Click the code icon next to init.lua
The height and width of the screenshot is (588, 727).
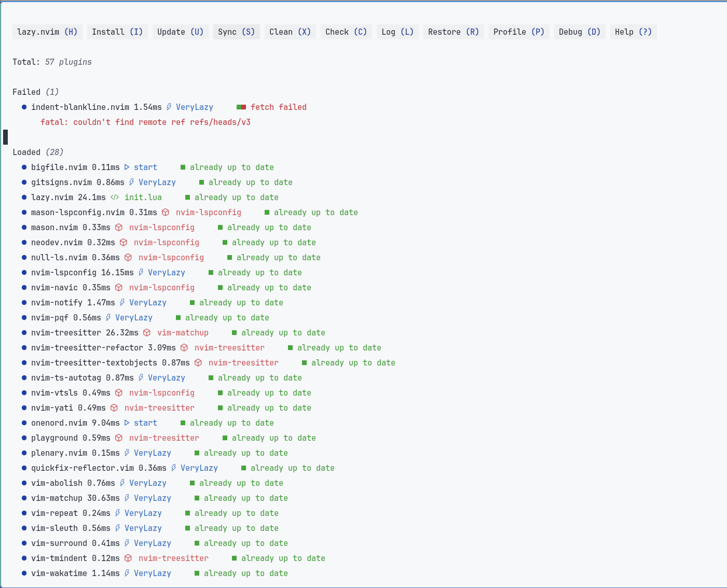[x=115, y=197]
